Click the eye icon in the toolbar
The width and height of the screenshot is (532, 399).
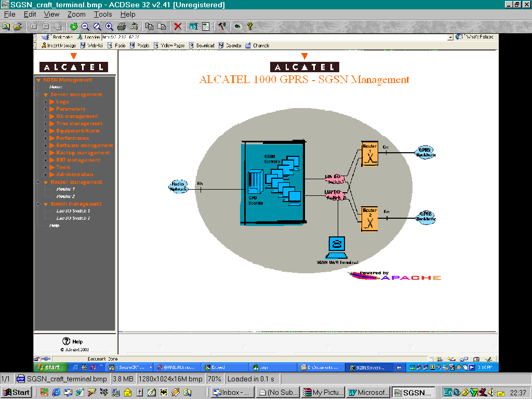tap(237, 26)
